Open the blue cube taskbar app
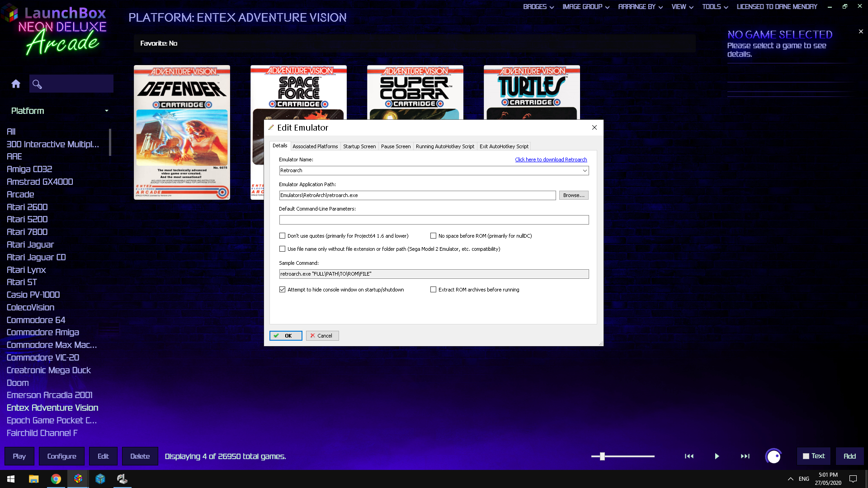The width and height of the screenshot is (868, 488). coord(100,479)
